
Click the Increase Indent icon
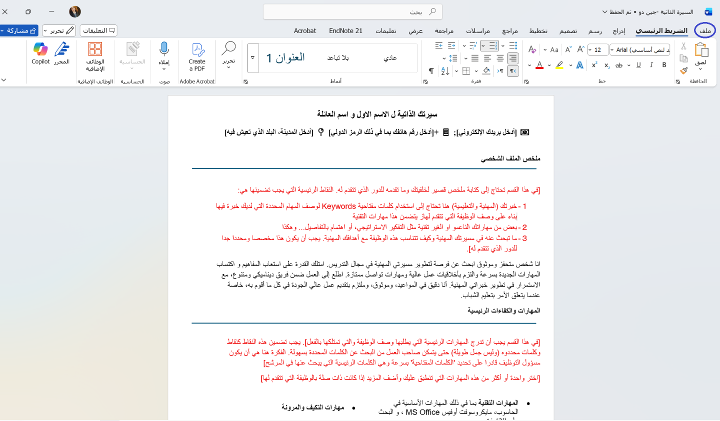pyautogui.click(x=439, y=45)
